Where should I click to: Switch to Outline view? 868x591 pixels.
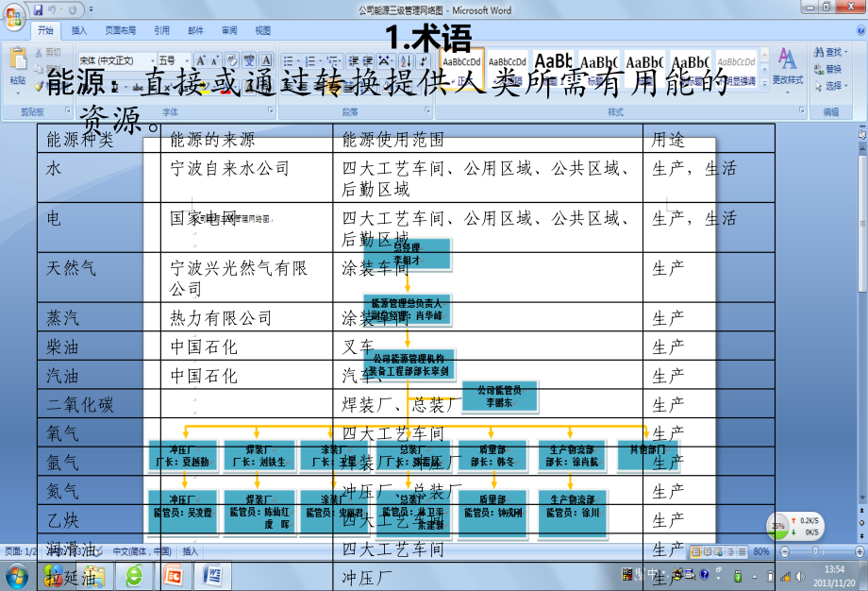tap(729, 551)
